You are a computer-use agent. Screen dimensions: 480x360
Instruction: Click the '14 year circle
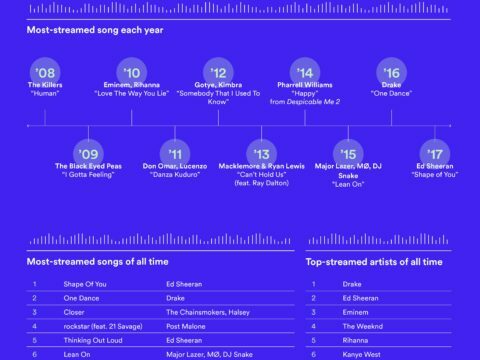305,73
